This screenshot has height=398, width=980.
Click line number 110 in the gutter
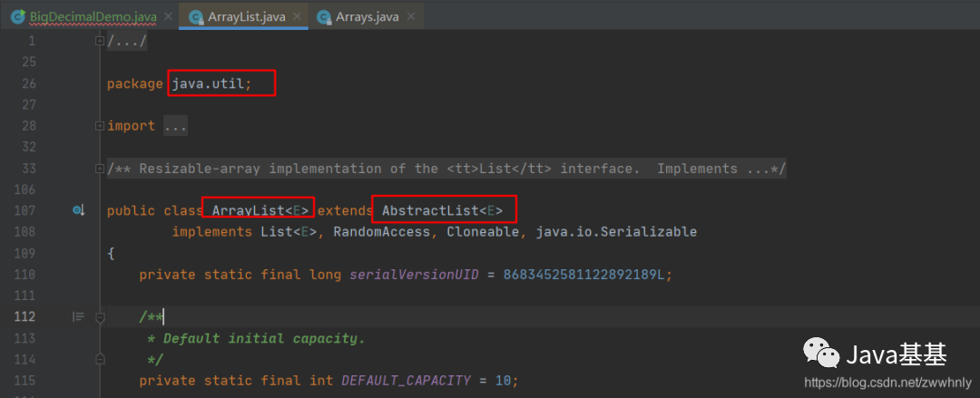click(24, 275)
